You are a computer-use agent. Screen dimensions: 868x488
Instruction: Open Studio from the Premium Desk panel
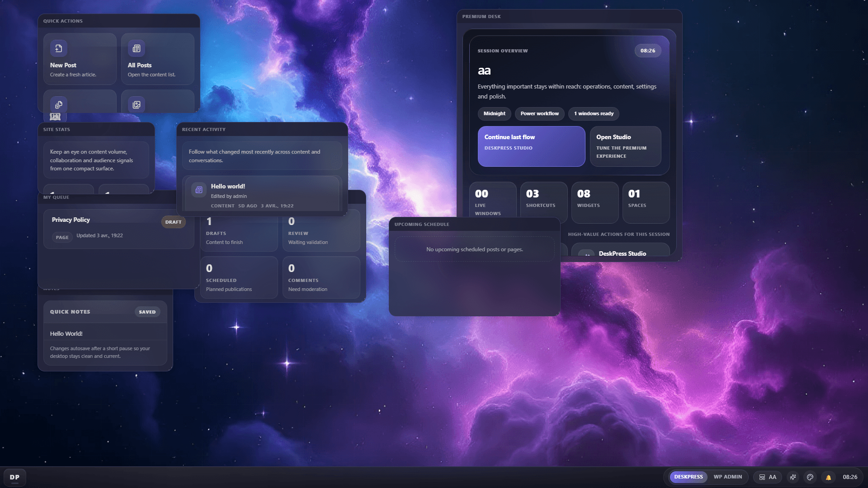(x=626, y=146)
